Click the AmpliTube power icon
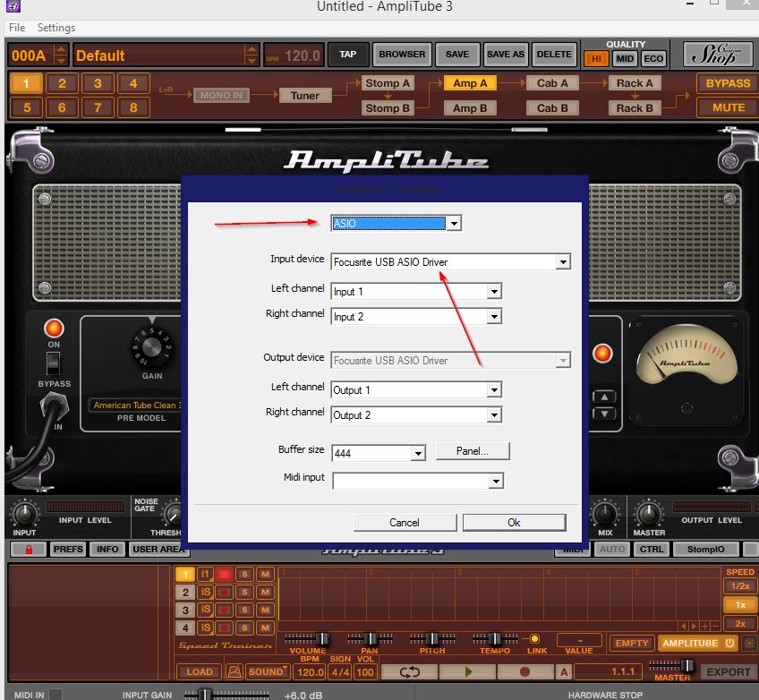 [x=730, y=644]
